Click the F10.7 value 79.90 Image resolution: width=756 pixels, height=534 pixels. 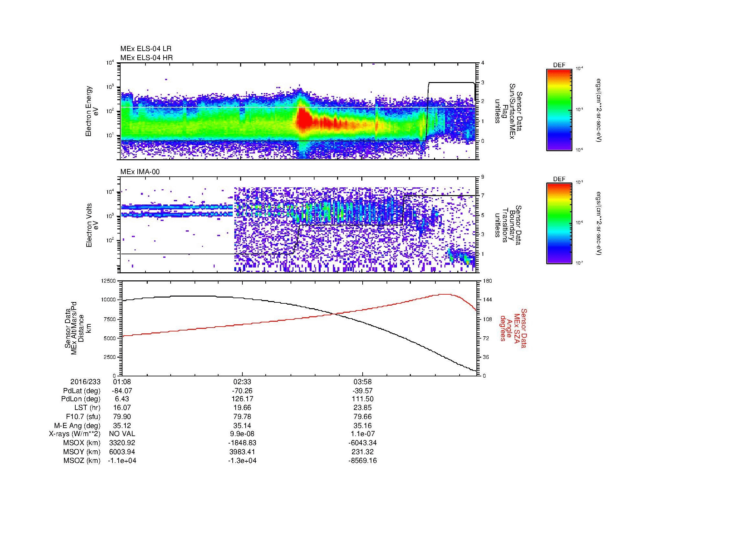pos(122,416)
